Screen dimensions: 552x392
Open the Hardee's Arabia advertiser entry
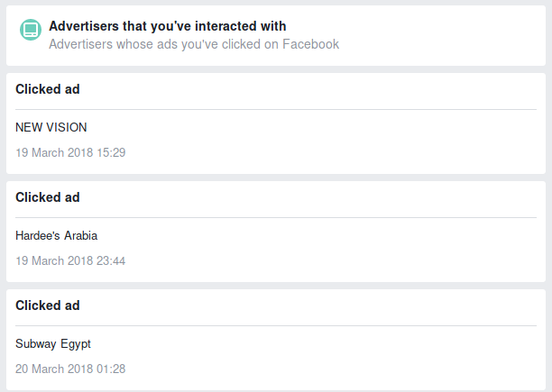(56, 235)
